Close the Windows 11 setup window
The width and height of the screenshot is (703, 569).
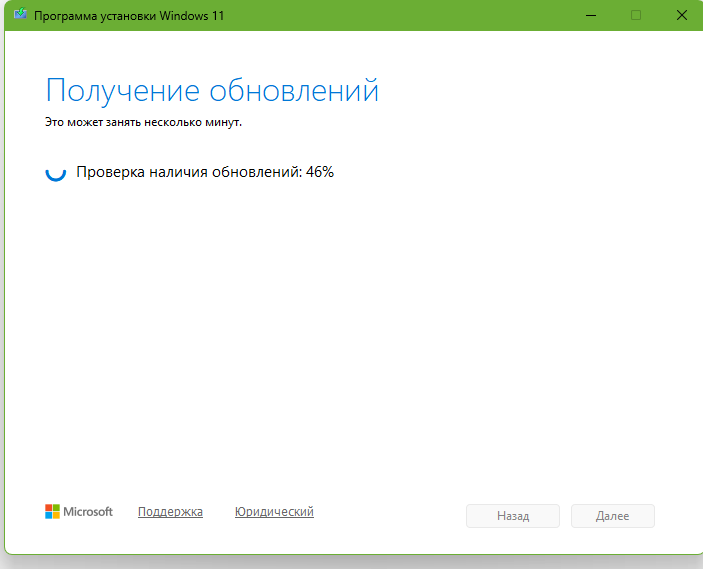point(681,15)
